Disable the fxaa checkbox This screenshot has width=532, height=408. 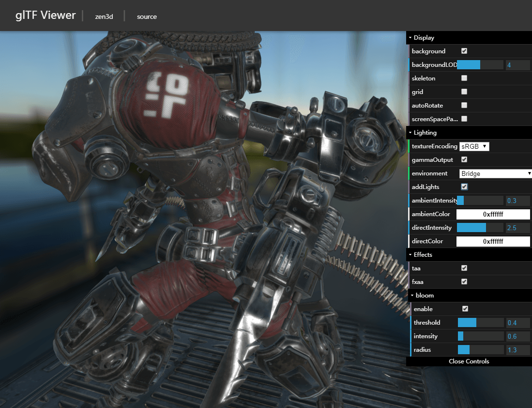pos(464,282)
